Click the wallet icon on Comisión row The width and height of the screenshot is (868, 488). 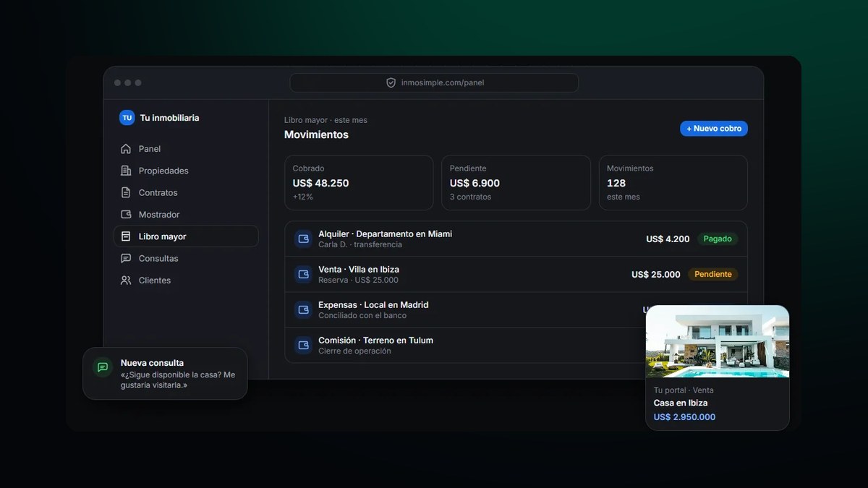pos(304,346)
